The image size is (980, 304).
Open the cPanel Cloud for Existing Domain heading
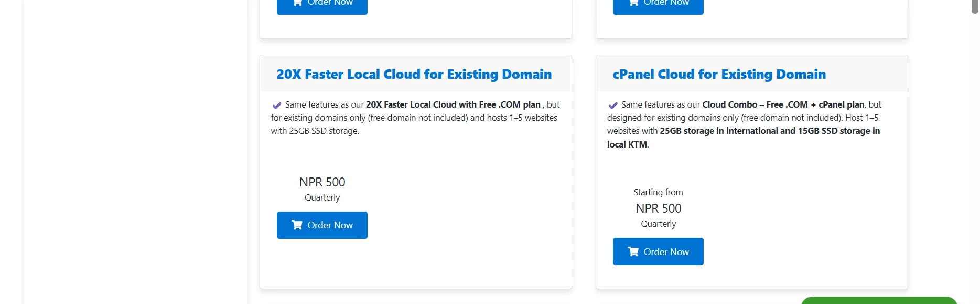coord(719,74)
